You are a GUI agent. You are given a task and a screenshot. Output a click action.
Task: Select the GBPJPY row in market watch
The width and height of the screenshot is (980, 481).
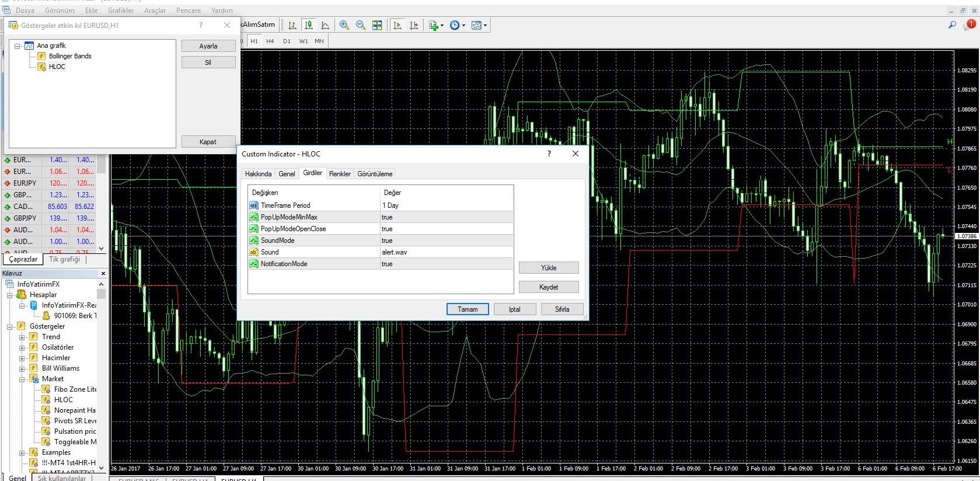(x=49, y=218)
